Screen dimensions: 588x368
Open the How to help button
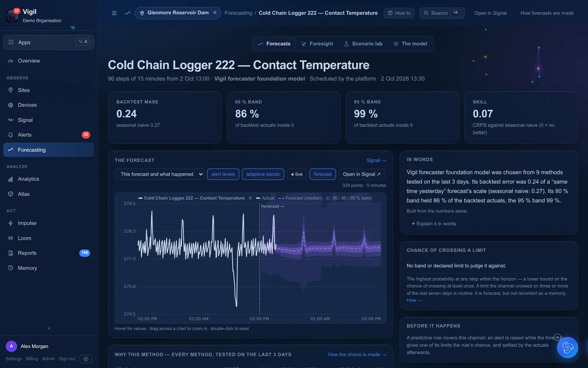coord(399,13)
